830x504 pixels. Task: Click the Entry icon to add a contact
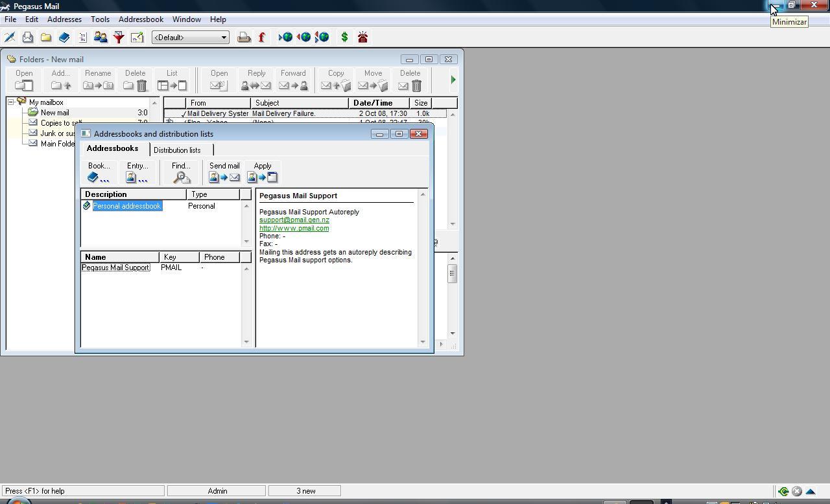(136, 176)
